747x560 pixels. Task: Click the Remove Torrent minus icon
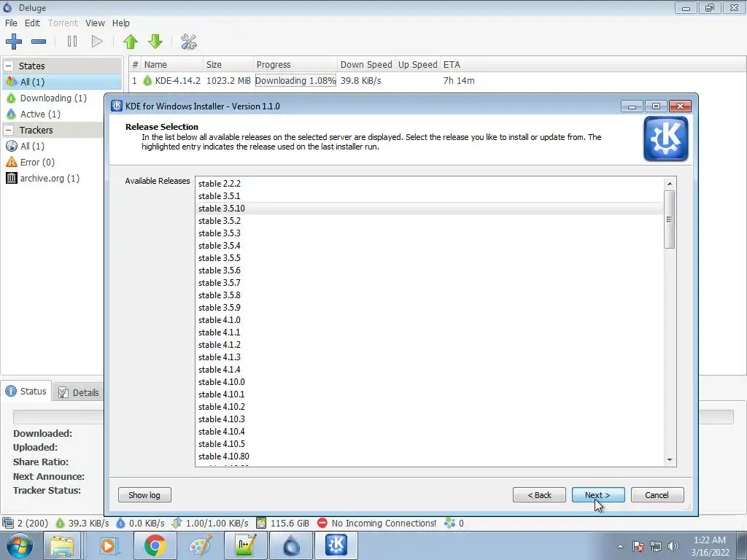(x=39, y=42)
